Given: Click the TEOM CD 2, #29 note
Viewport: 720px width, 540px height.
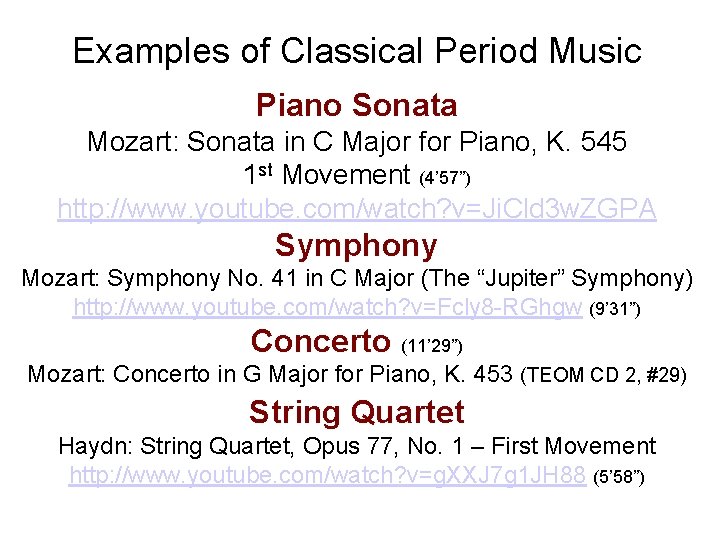Looking at the screenshot, I should pyautogui.click(x=604, y=375).
